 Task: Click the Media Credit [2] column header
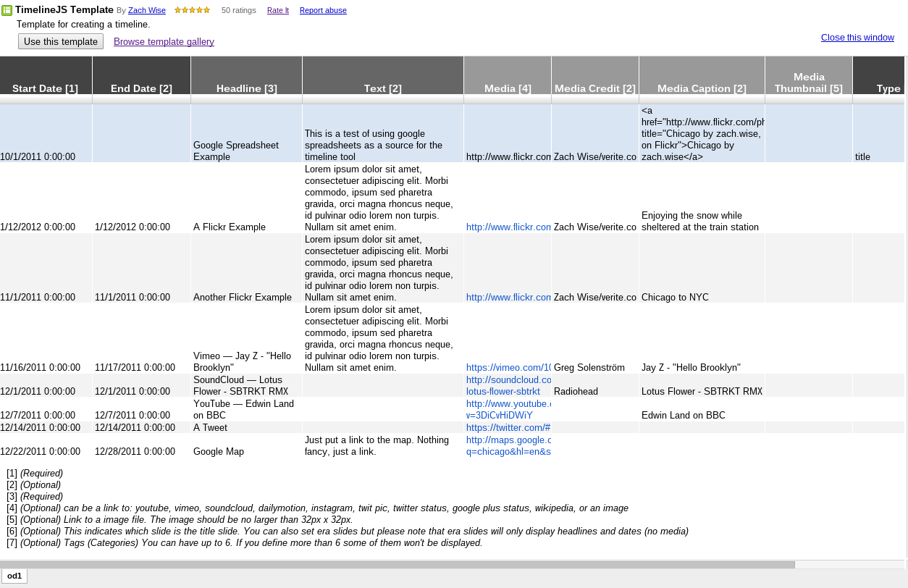pyautogui.click(x=595, y=75)
